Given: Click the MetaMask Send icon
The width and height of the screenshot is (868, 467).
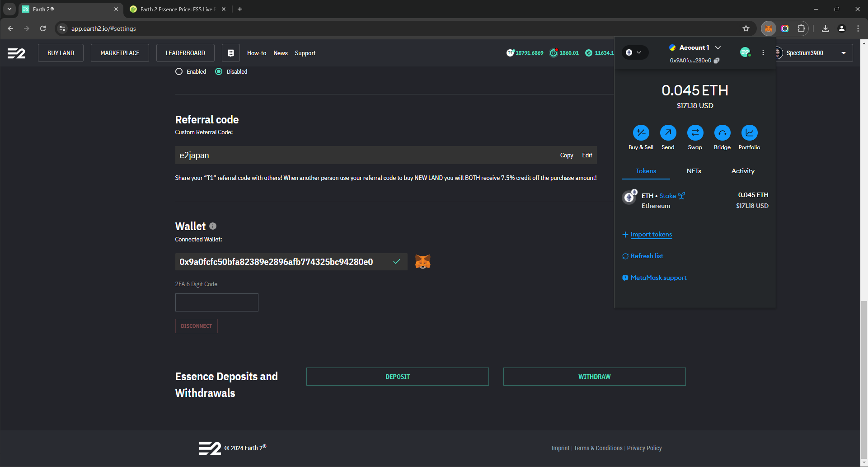Looking at the screenshot, I should coord(668,133).
